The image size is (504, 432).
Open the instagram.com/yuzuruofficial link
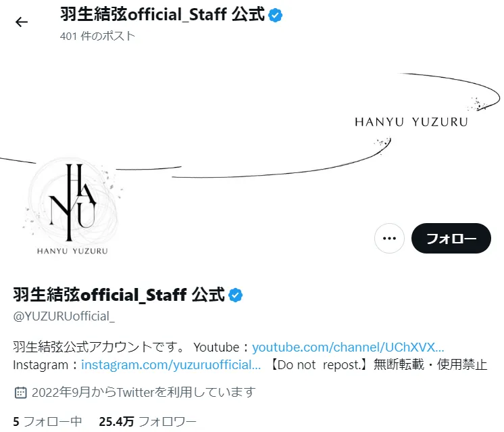171,365
